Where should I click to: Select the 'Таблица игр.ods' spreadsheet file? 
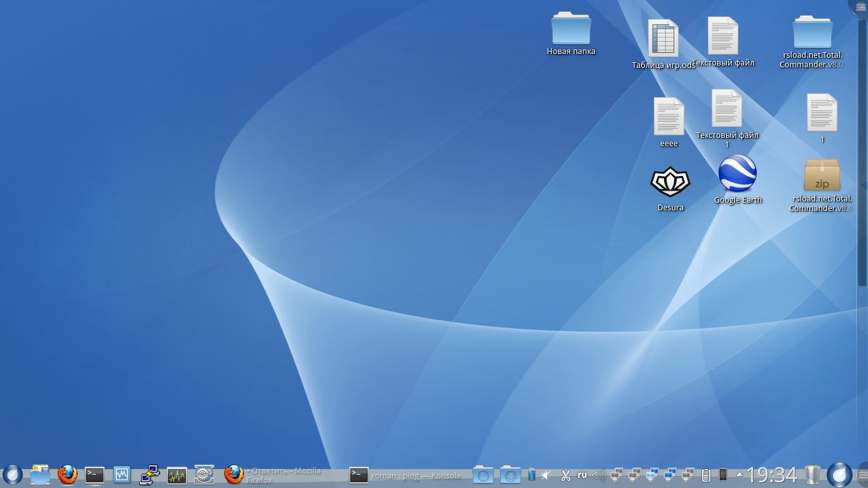(x=663, y=44)
